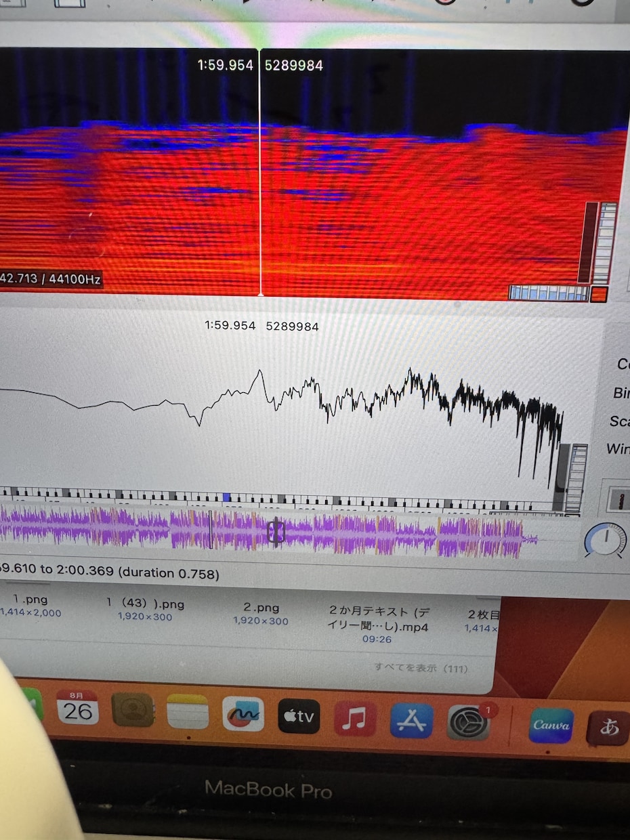Open Notes from the Dock
The width and height of the screenshot is (630, 840).
188,711
